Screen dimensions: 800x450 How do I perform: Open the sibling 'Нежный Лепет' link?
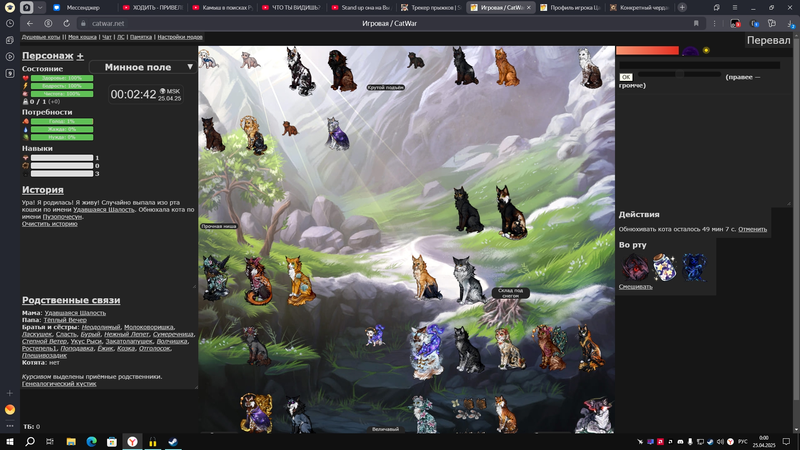pos(127,334)
